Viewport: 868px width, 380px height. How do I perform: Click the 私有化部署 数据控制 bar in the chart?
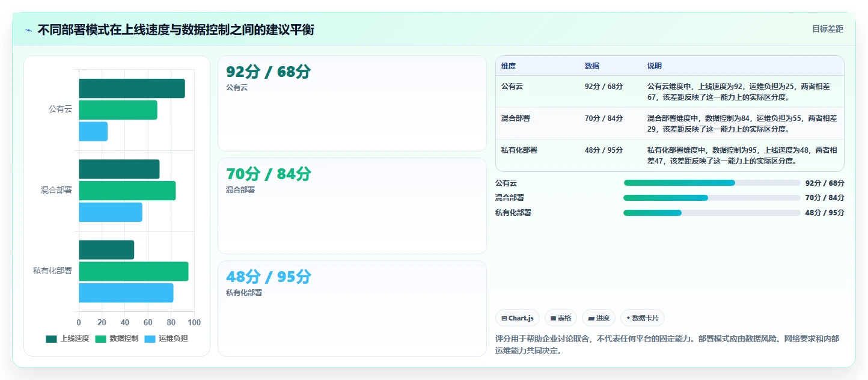click(133, 271)
